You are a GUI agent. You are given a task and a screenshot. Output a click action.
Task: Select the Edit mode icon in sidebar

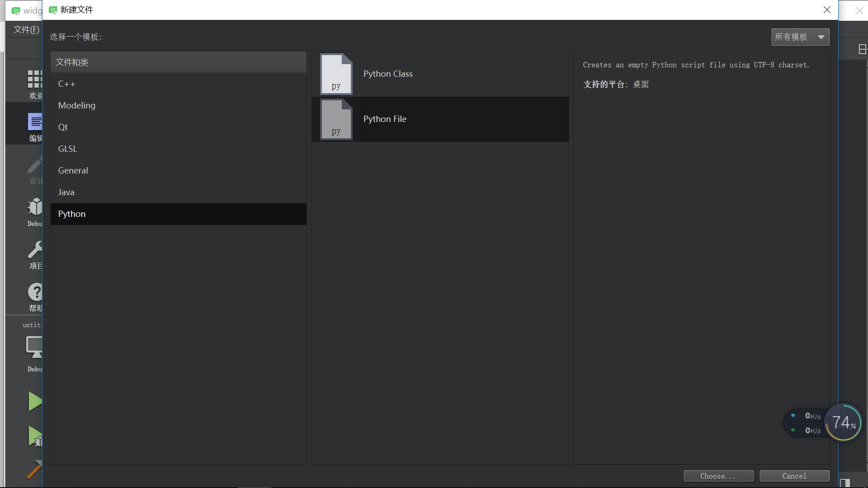click(34, 122)
